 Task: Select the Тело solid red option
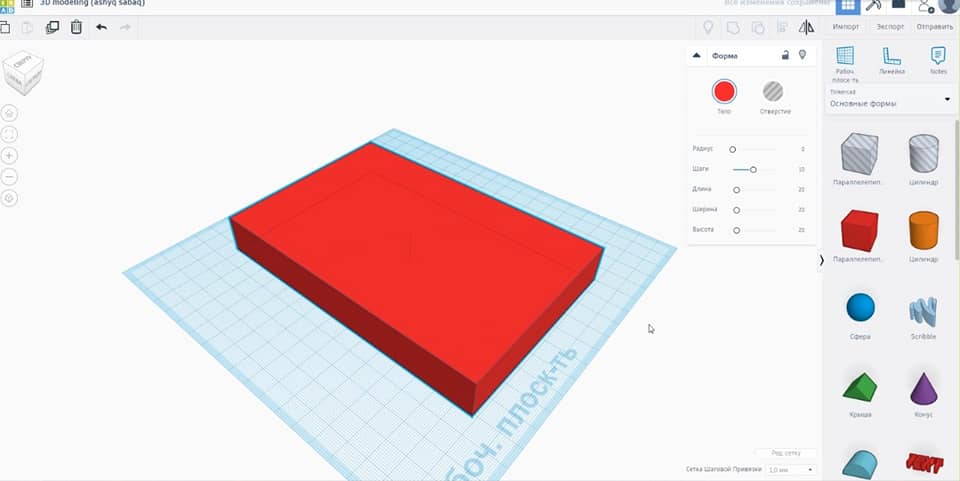724,92
